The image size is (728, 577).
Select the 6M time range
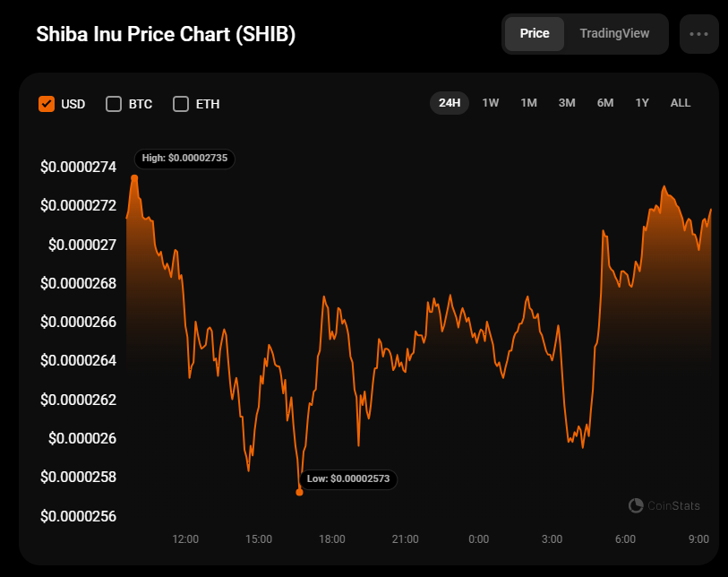tap(605, 103)
